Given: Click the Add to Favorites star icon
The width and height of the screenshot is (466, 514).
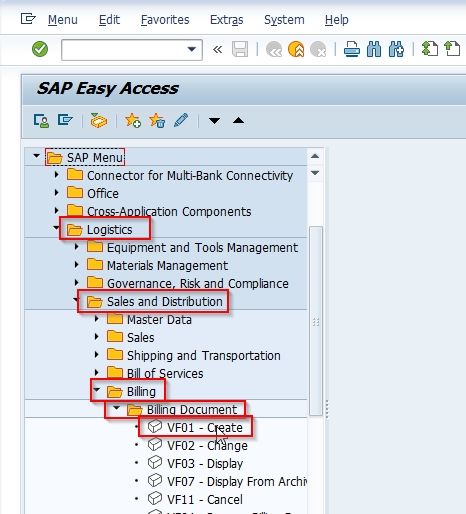Looking at the screenshot, I should point(133,120).
